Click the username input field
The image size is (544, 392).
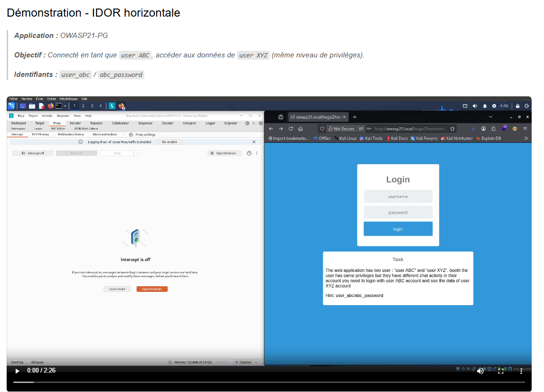[398, 196]
